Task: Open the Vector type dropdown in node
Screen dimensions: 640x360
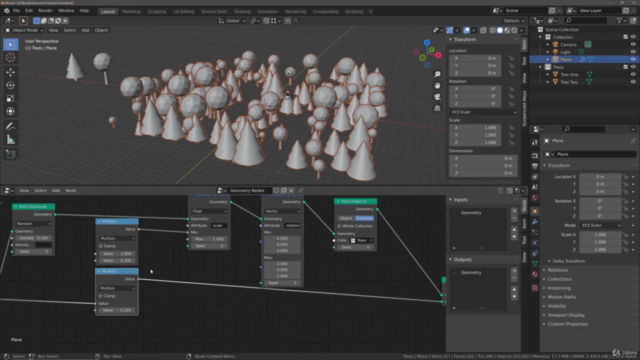Action: (282, 211)
